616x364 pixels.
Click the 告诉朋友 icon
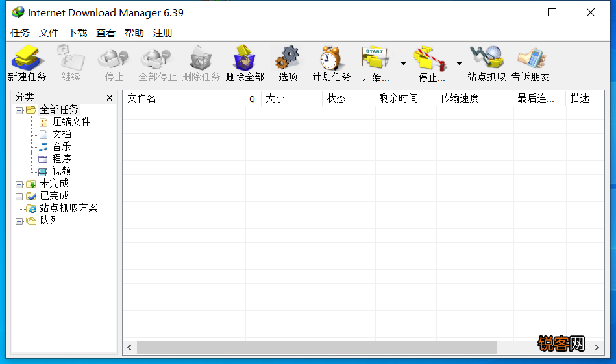tap(531, 58)
